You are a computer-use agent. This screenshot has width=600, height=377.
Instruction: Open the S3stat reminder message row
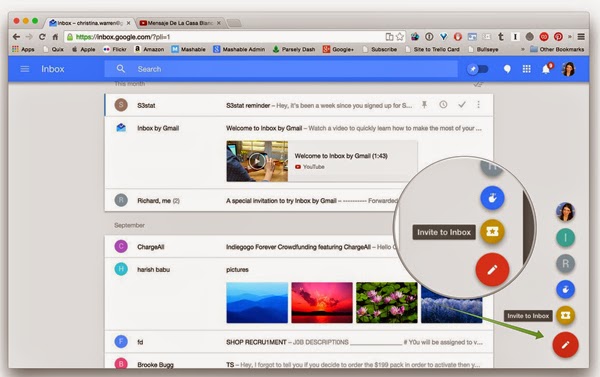[x=299, y=105]
